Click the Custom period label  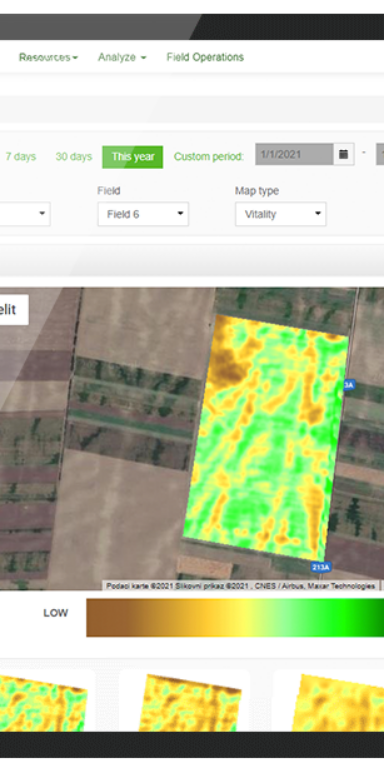click(209, 157)
